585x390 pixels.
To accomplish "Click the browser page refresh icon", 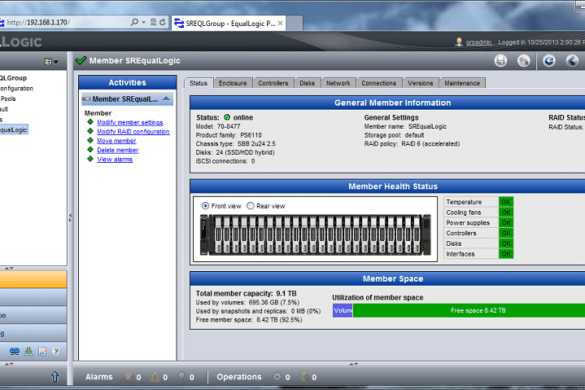I will coord(163,22).
